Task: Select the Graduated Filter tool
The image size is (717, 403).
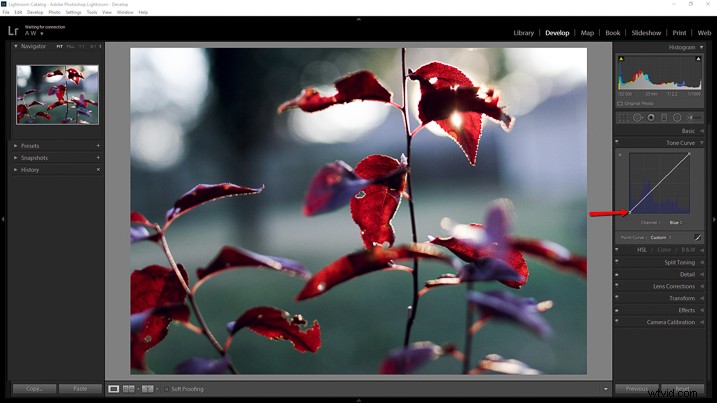Action: pyautogui.click(x=664, y=118)
